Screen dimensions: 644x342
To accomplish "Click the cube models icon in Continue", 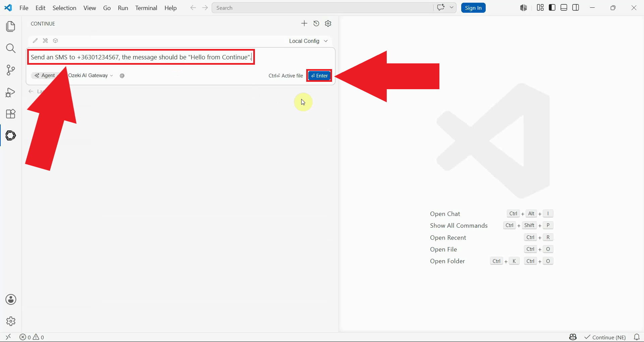I will [56, 41].
